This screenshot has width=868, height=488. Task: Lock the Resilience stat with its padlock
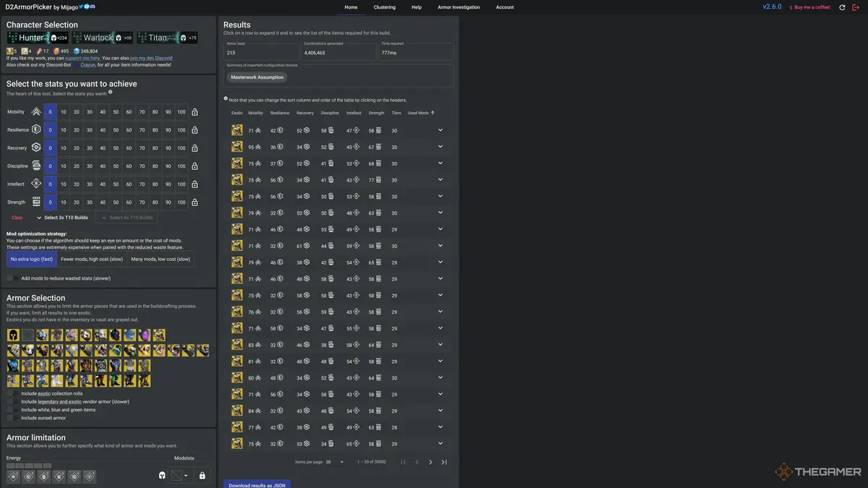point(195,130)
